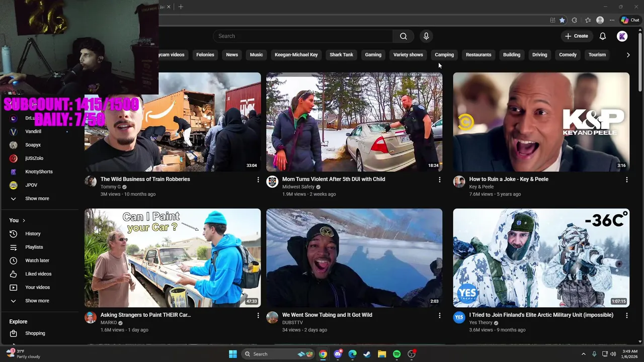
Task: Open the Tommy G channel name
Action: click(x=111, y=187)
